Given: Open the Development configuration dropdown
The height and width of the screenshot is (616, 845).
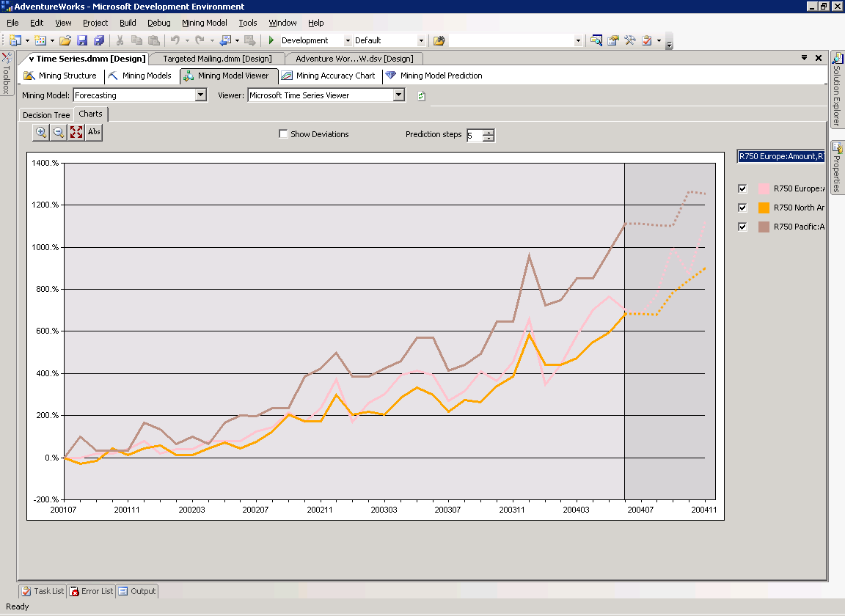Looking at the screenshot, I should pyautogui.click(x=348, y=40).
